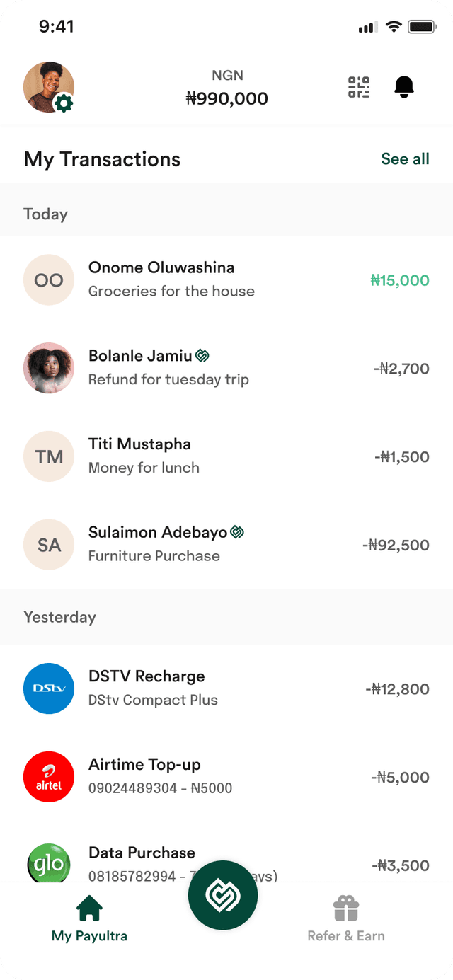The height and width of the screenshot is (980, 453).
Task: Tap verified badge next to Bolanle Jamiu
Action: tap(202, 355)
